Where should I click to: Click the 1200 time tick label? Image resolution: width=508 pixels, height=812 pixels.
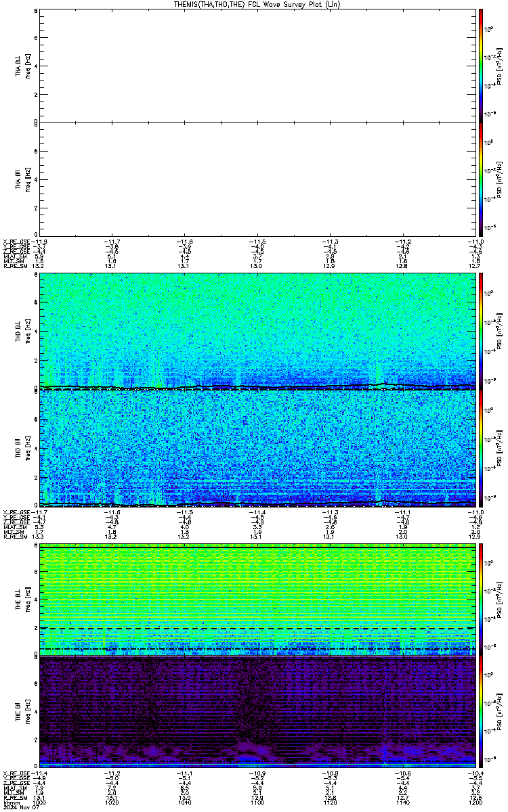click(x=475, y=802)
